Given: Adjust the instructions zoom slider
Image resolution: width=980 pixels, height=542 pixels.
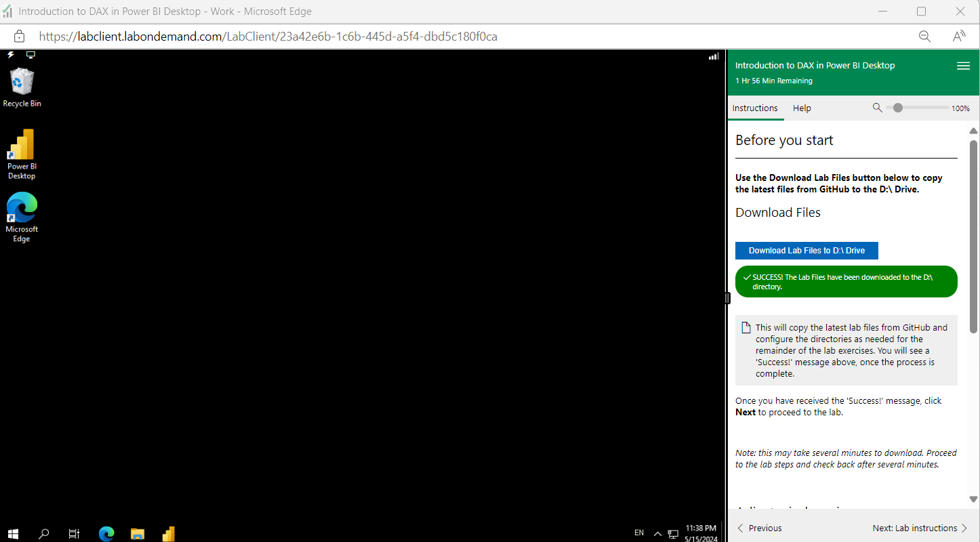Looking at the screenshot, I should click(898, 107).
